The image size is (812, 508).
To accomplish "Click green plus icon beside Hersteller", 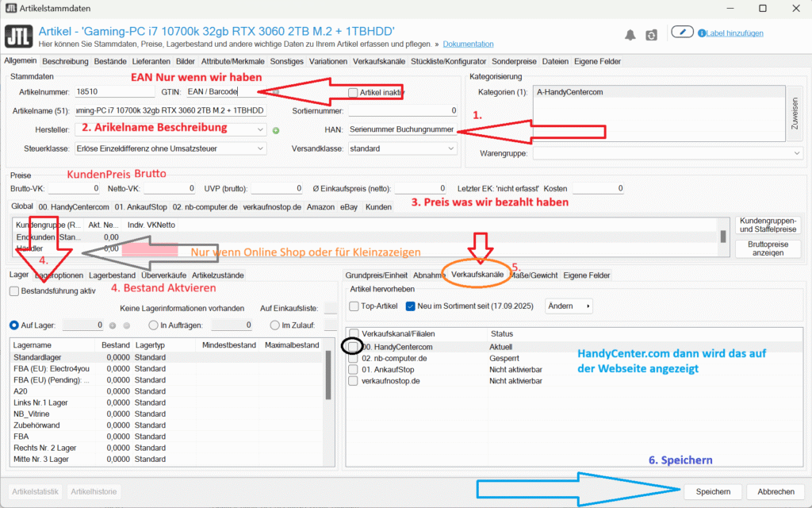I will [276, 129].
